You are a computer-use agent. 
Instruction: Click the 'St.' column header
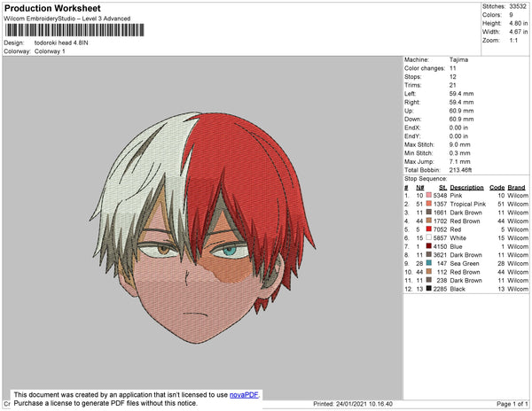442,188
